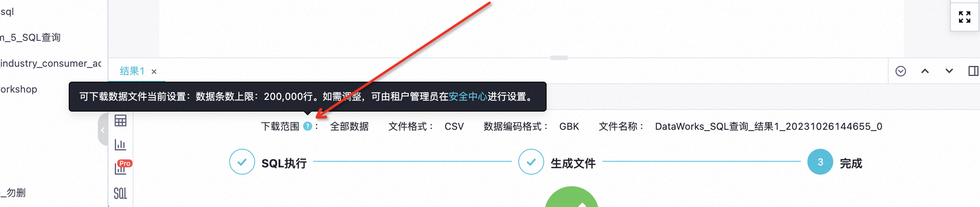Select the n_5_SQL查询 item in file list

pyautogui.click(x=30, y=38)
